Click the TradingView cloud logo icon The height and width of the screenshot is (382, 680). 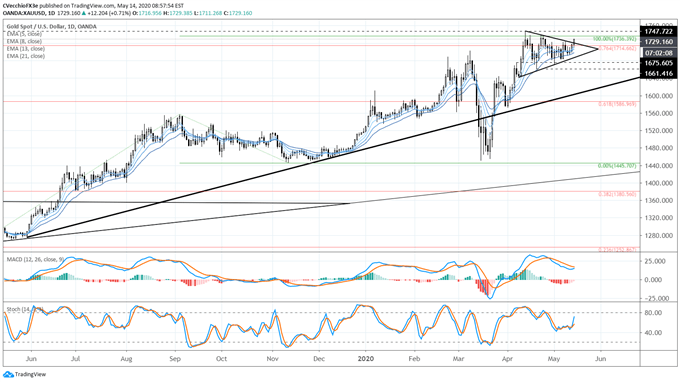click(8, 374)
